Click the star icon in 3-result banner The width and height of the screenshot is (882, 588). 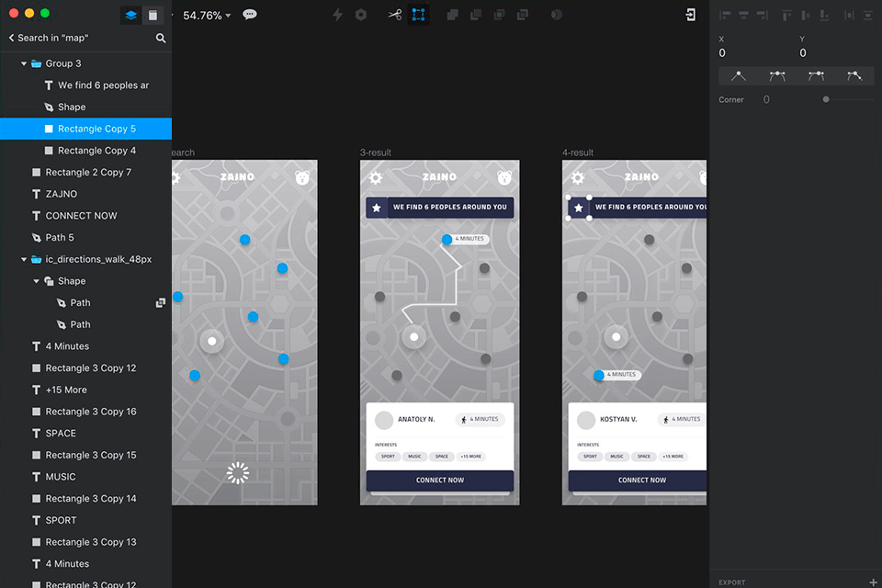click(377, 208)
